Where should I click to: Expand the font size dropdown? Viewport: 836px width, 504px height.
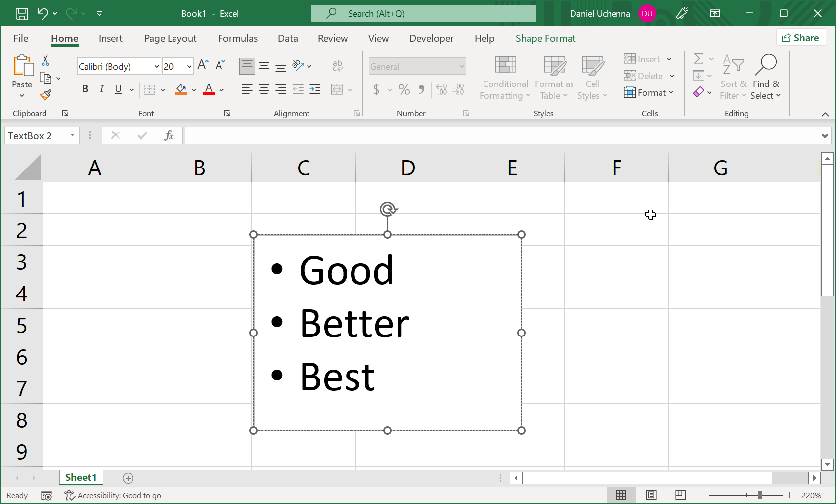coord(189,67)
